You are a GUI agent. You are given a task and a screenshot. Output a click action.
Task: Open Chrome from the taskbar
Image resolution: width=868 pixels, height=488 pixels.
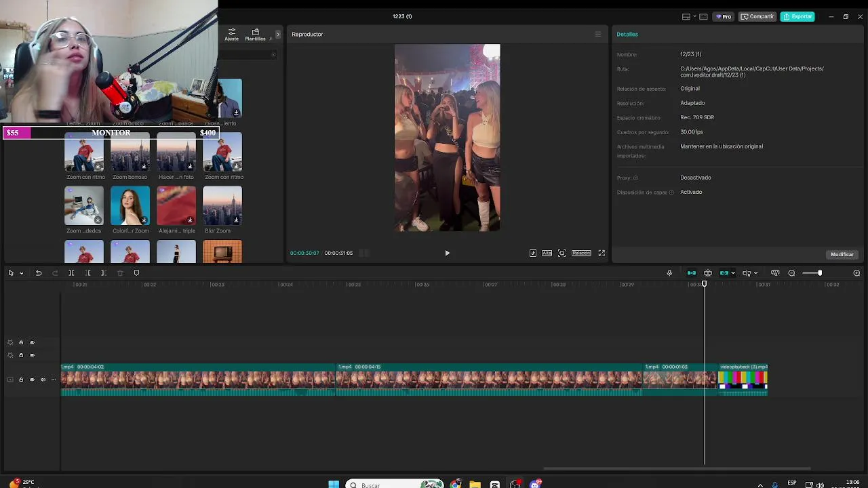pyautogui.click(x=456, y=485)
